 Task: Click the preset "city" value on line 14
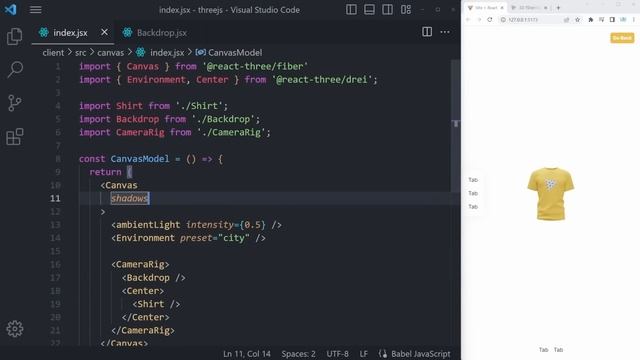233,238
